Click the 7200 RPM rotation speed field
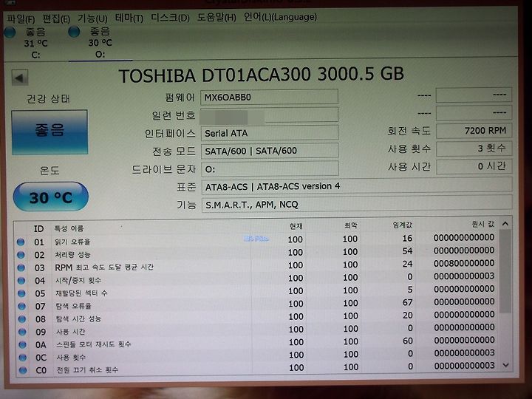The width and height of the screenshot is (532, 399). pos(474,131)
